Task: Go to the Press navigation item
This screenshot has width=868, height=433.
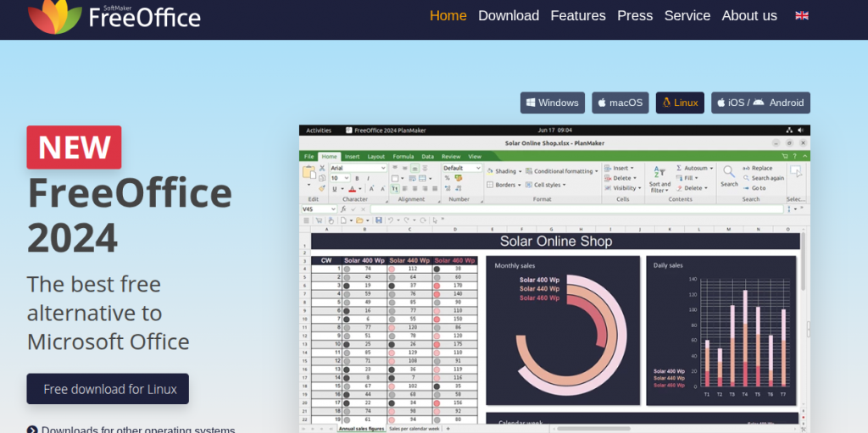Action: (x=635, y=15)
